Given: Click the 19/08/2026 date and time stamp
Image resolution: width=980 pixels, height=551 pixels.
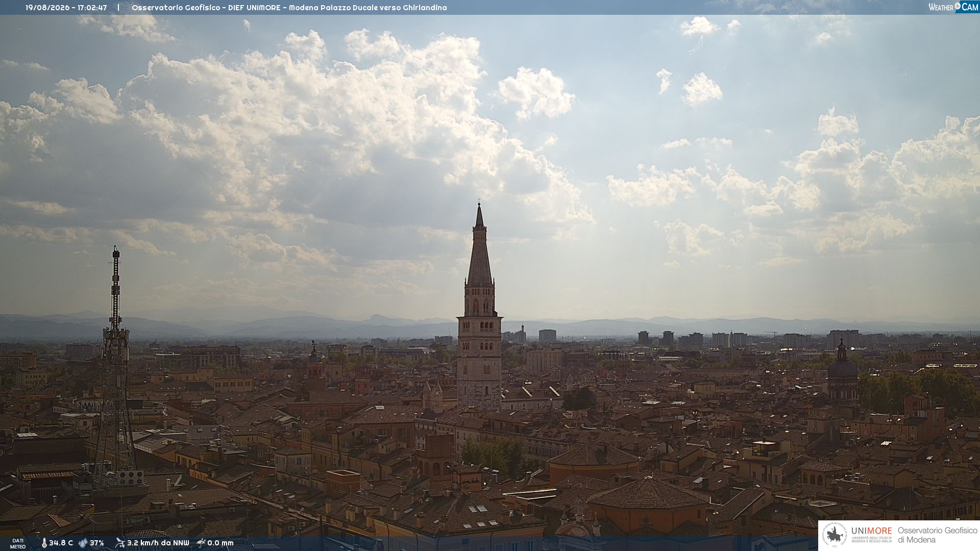Looking at the screenshot, I should pos(66,8).
